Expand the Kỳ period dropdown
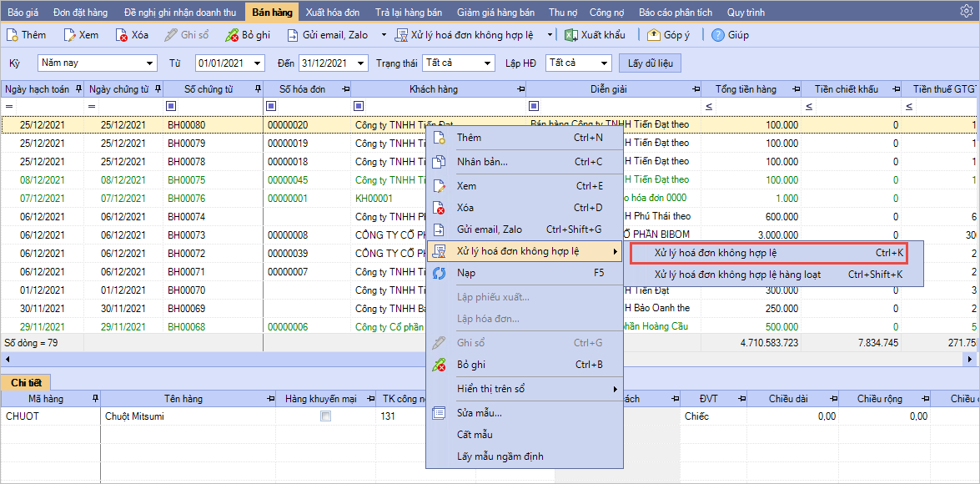980x484 pixels. [x=150, y=63]
